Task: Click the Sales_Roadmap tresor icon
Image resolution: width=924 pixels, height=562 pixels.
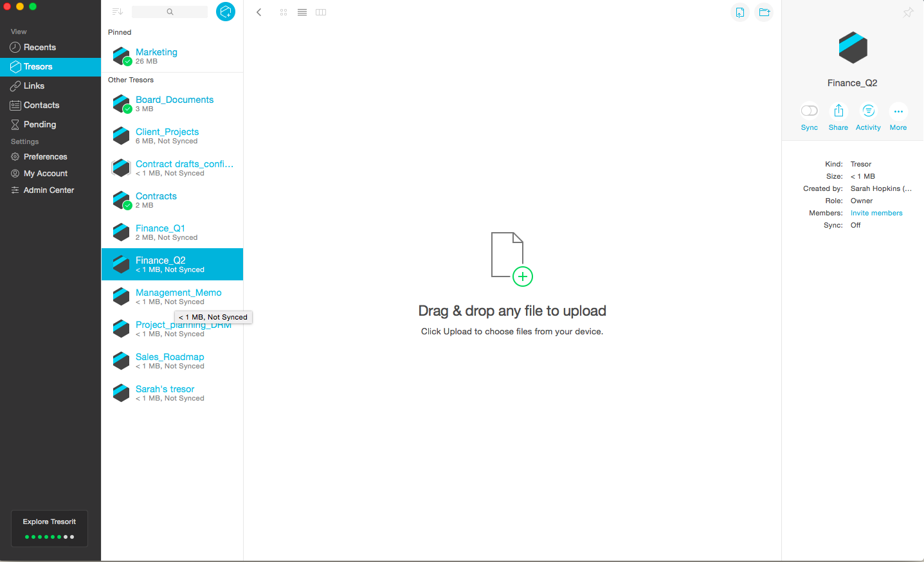Action: pos(122,361)
